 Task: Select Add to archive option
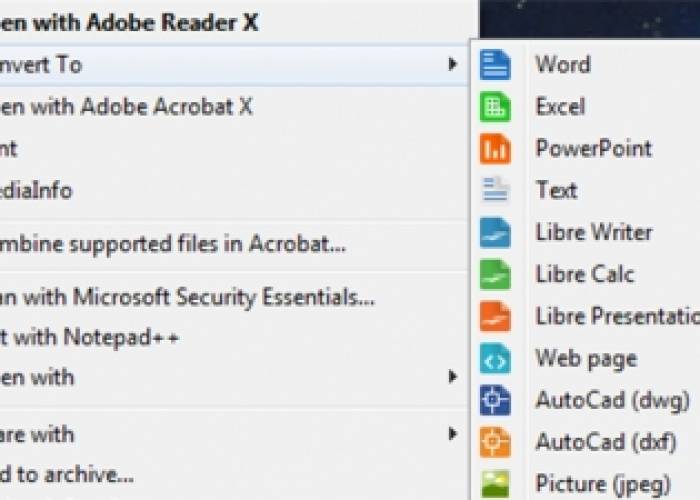coord(67,475)
